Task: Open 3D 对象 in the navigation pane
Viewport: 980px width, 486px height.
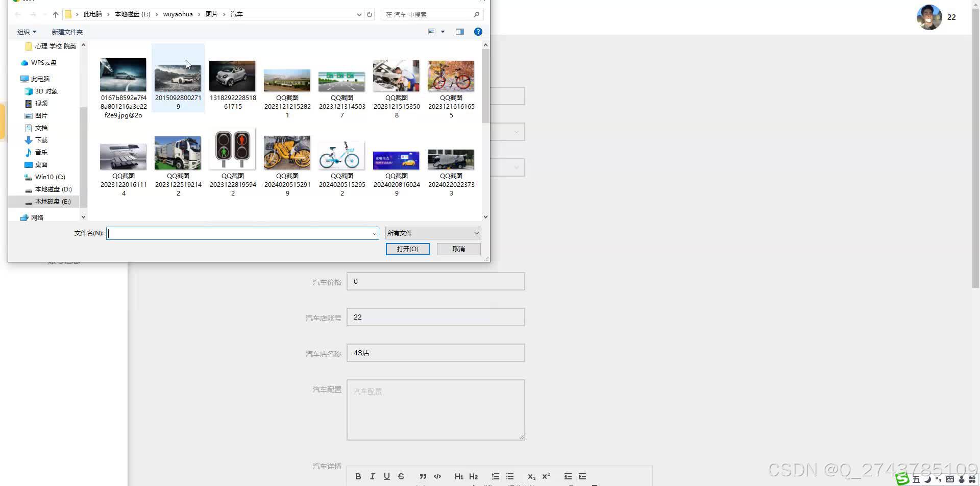Action: pyautogui.click(x=46, y=91)
